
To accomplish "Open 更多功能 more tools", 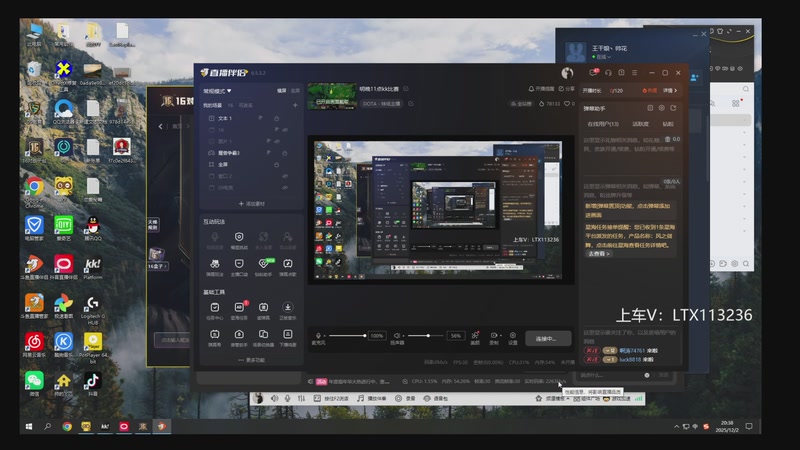I will pos(252,360).
